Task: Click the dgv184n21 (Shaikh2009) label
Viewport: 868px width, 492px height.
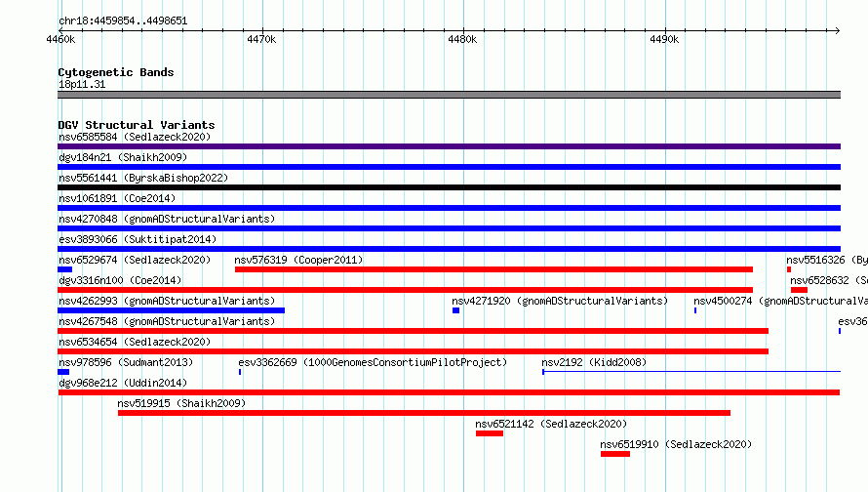Action: (x=123, y=157)
